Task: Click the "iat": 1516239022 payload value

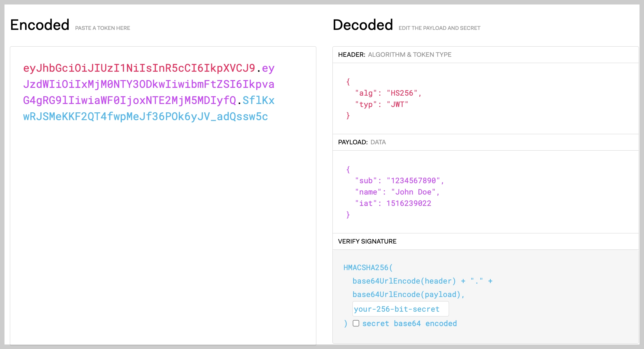Action: [408, 203]
